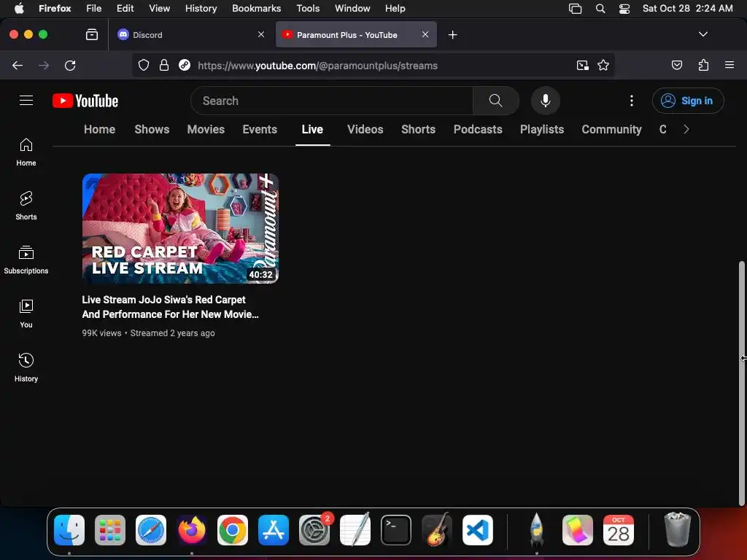Launch Finder from the dock
The width and height of the screenshot is (747, 560).
coord(69,530)
